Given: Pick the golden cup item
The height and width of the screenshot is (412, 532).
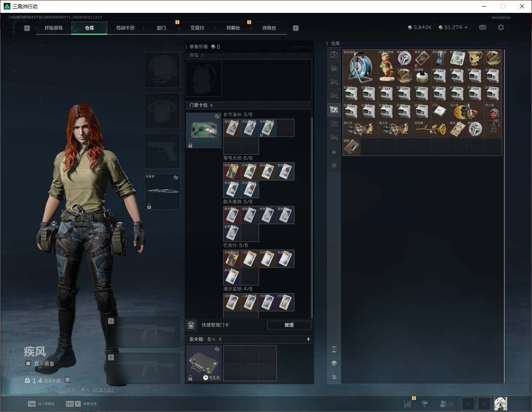Looking at the screenshot, I should [475, 59].
